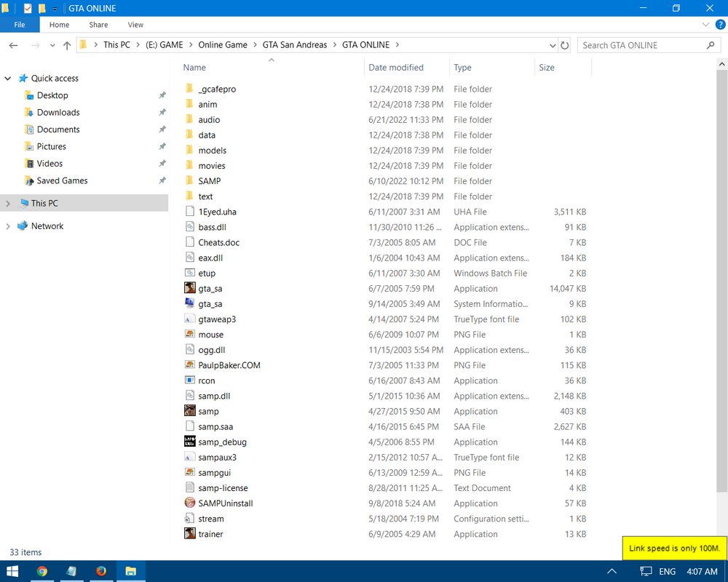728x582 pixels.
Task: Click the stream configuration file icon
Action: click(189, 519)
